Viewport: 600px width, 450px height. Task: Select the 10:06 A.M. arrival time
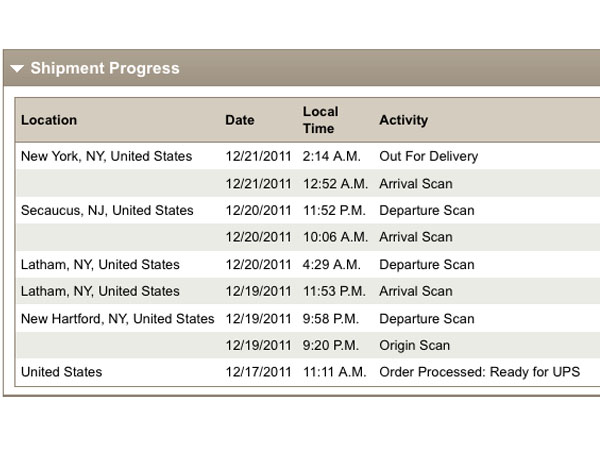coord(335,237)
